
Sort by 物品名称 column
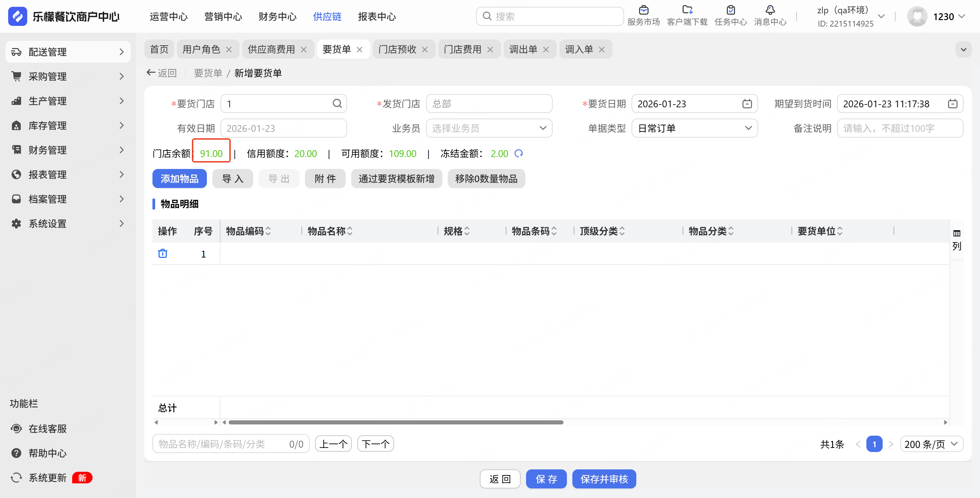[x=350, y=231]
